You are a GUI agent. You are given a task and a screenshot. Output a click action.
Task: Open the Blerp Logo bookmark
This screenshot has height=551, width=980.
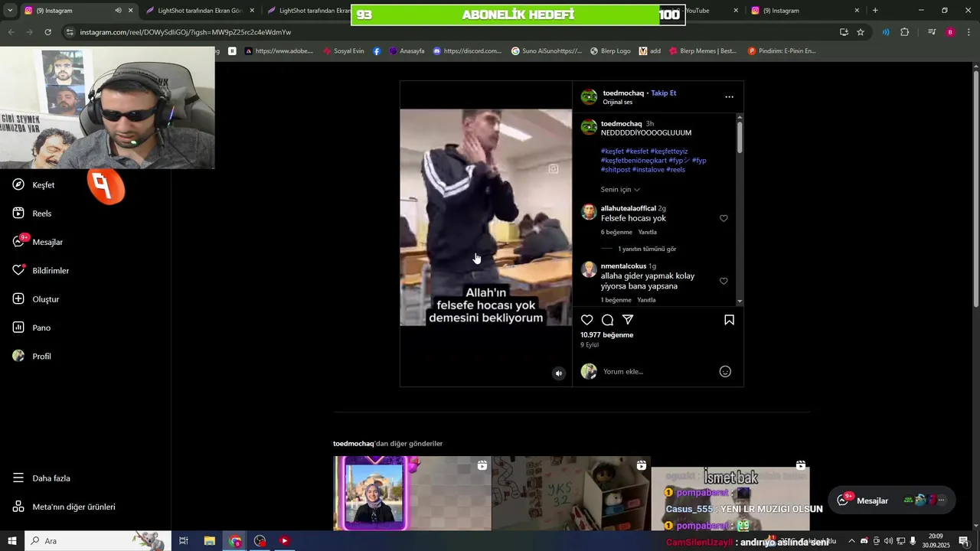pos(610,51)
